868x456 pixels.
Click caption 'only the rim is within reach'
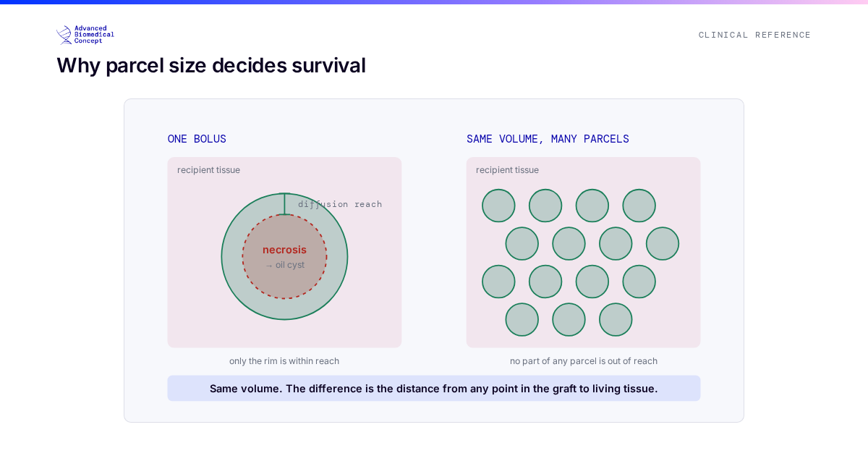pyautogui.click(x=284, y=361)
